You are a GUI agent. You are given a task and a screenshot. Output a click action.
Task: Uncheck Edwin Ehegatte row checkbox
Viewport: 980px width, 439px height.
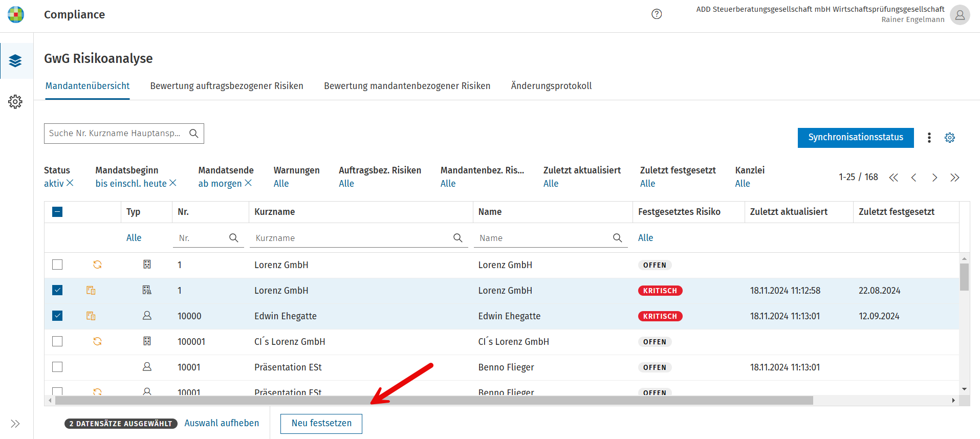[57, 316]
